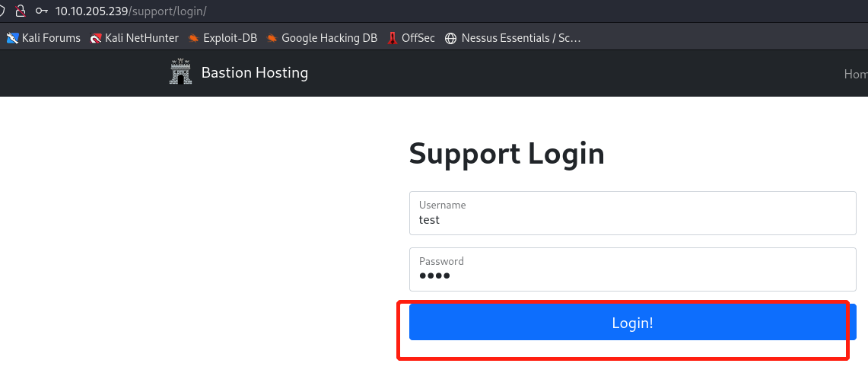
Task: Select the Home navigation menu item
Action: click(x=855, y=74)
